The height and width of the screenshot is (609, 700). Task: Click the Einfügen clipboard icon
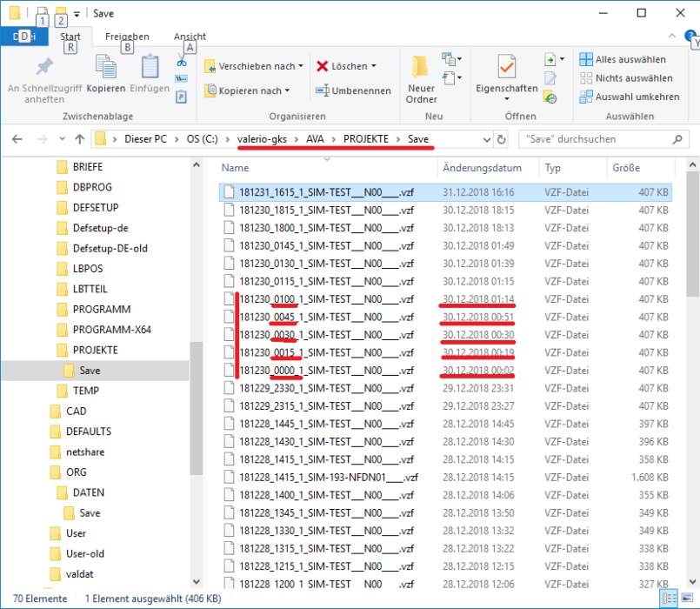(150, 70)
